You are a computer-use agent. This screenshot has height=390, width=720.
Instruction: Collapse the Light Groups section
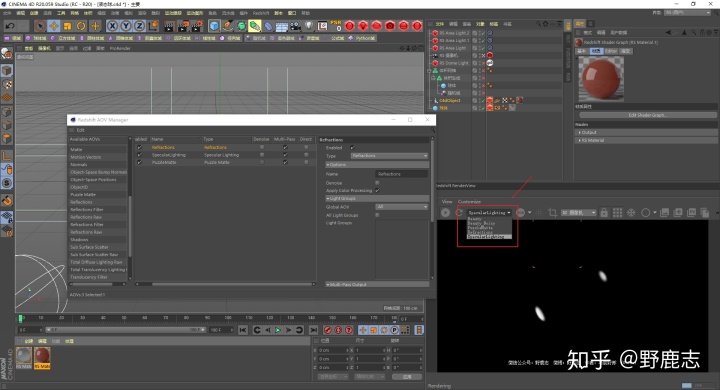tap(377, 198)
